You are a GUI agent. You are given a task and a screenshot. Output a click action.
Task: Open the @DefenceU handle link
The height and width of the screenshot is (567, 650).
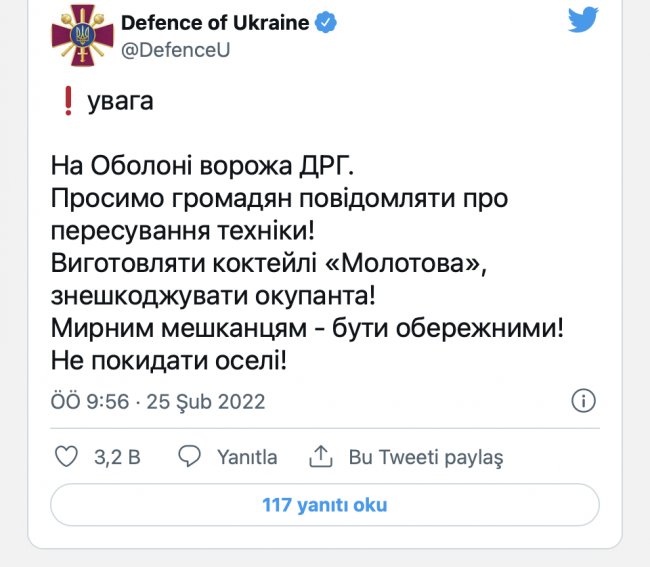175,50
